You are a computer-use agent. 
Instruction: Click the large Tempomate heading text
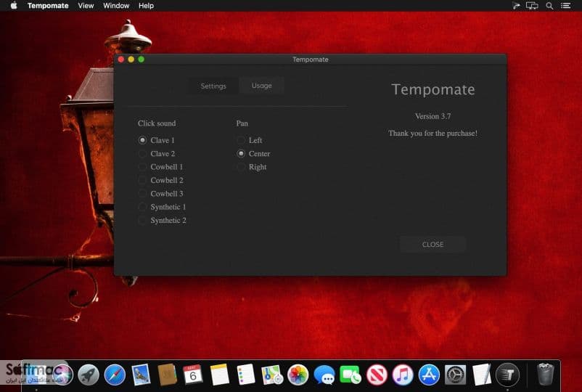[x=433, y=89]
